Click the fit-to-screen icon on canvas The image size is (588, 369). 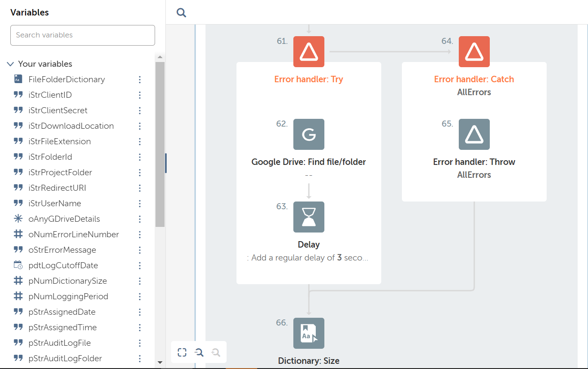[182, 353]
